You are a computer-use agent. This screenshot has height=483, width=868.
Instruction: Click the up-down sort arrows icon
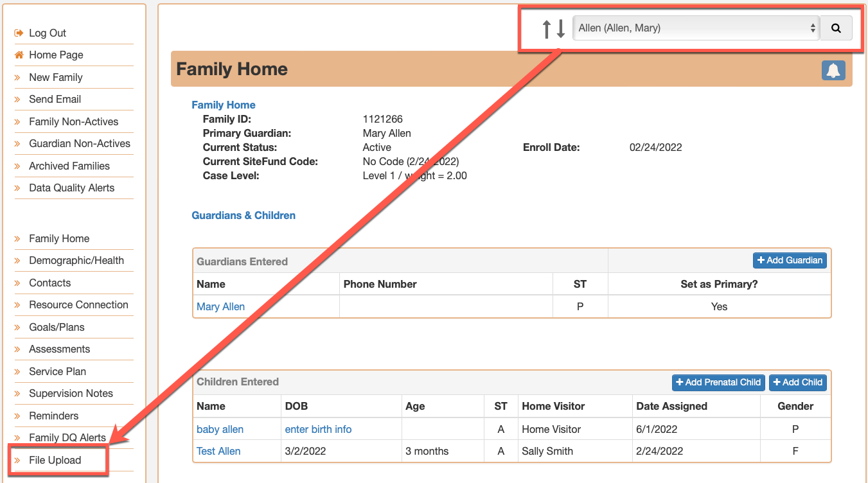pos(553,28)
